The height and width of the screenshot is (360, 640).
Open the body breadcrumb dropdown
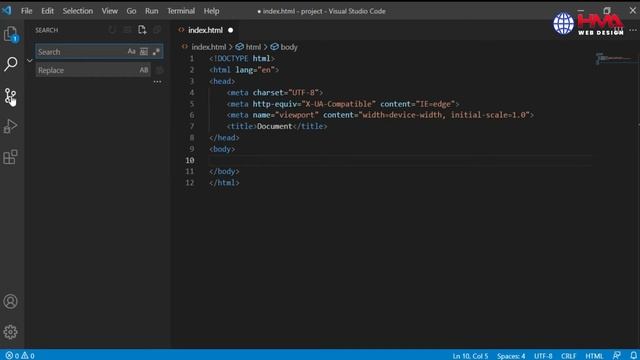[284, 47]
